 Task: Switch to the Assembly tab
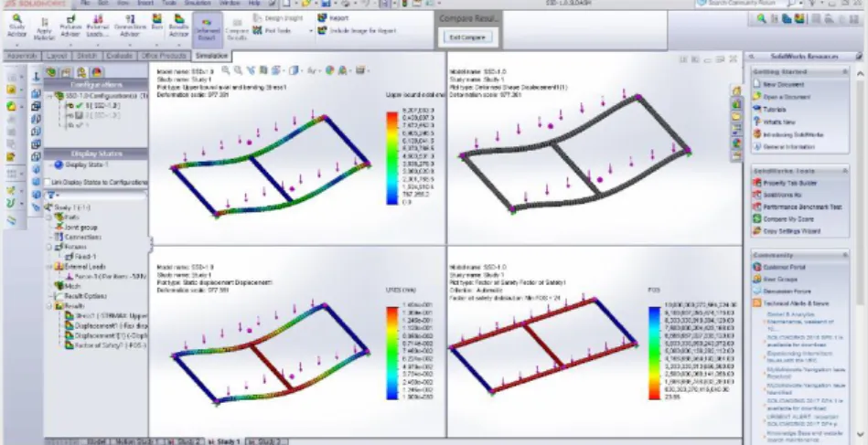(x=23, y=57)
